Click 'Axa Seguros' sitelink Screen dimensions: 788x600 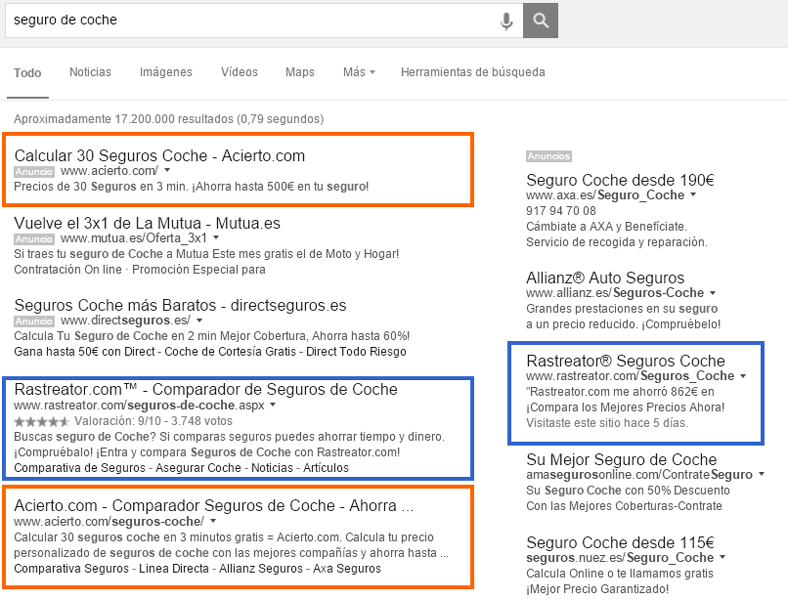pyautogui.click(x=347, y=569)
